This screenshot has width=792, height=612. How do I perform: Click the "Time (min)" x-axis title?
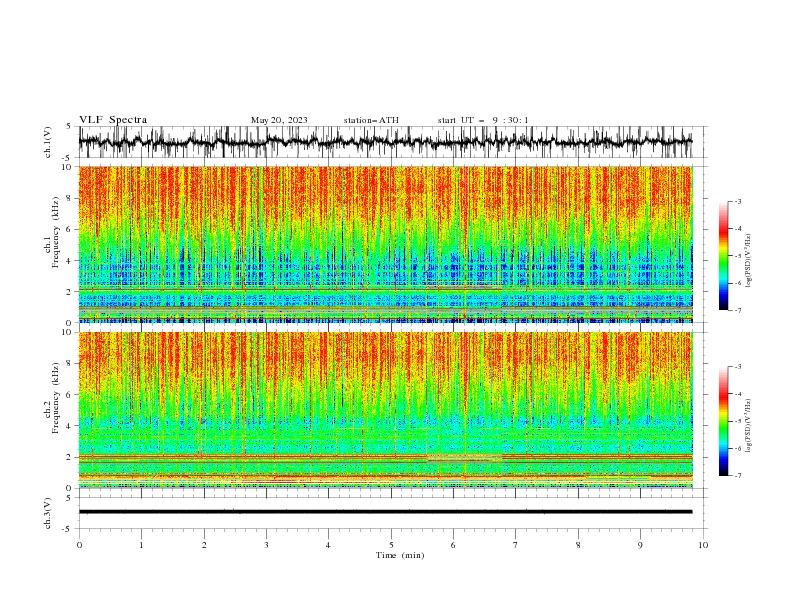pos(400,555)
